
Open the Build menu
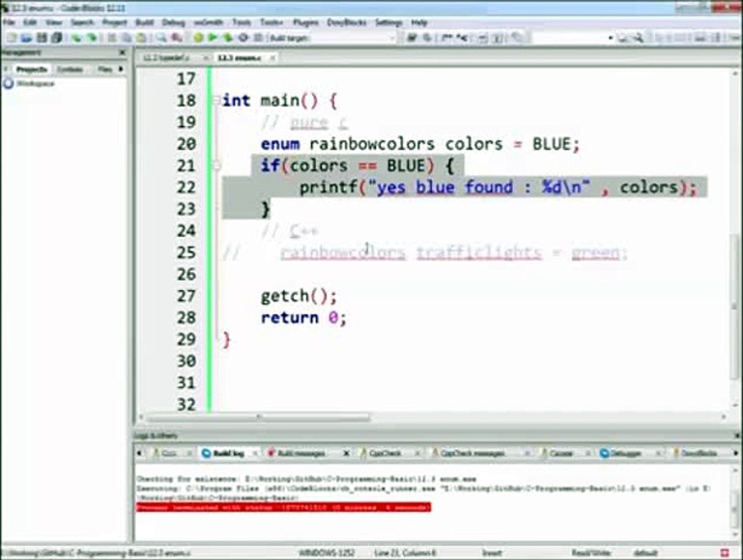145,23
